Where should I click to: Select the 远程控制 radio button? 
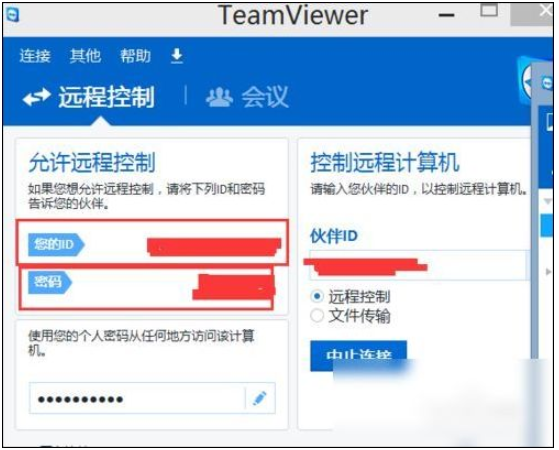point(317,296)
